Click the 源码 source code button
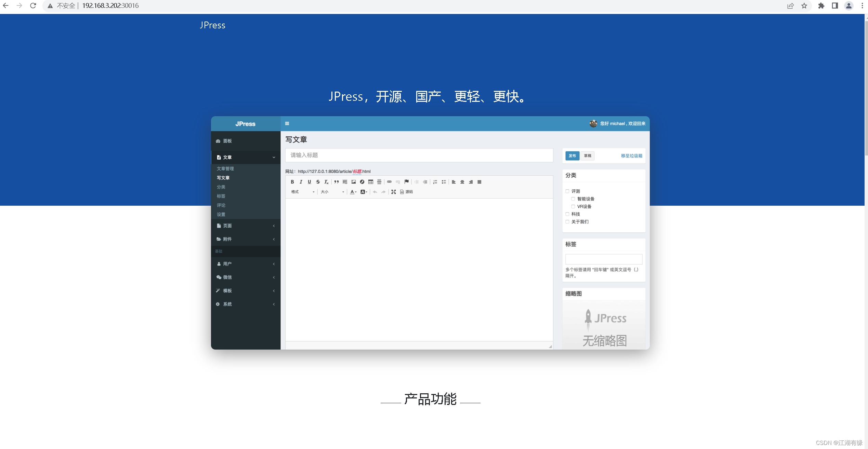Screen dimensions: 868x449 406,192
